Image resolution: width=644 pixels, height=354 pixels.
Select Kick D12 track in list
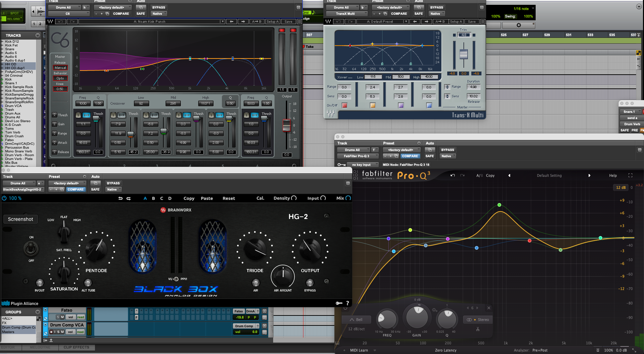pos(12,42)
